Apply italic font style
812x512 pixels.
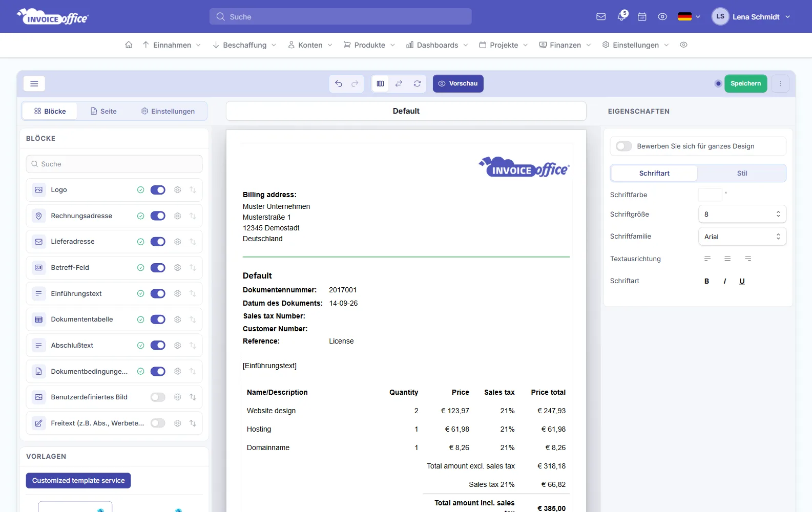click(x=725, y=281)
